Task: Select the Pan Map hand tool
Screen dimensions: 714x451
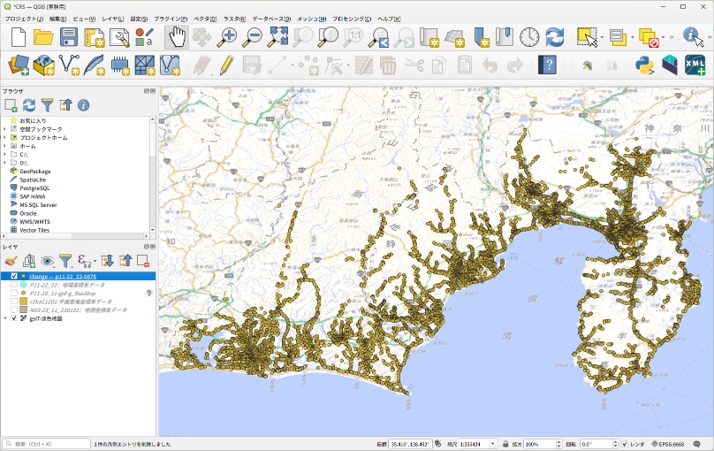Action: coord(176,38)
